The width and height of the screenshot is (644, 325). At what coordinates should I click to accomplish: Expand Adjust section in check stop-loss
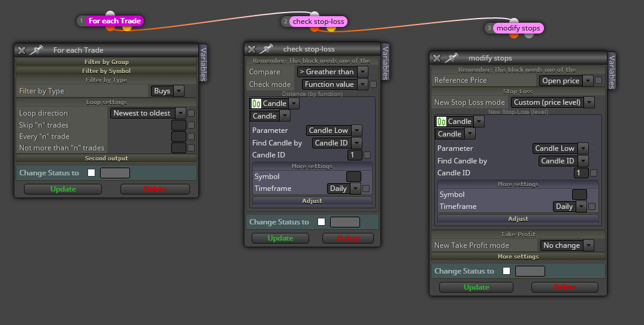[x=312, y=201]
